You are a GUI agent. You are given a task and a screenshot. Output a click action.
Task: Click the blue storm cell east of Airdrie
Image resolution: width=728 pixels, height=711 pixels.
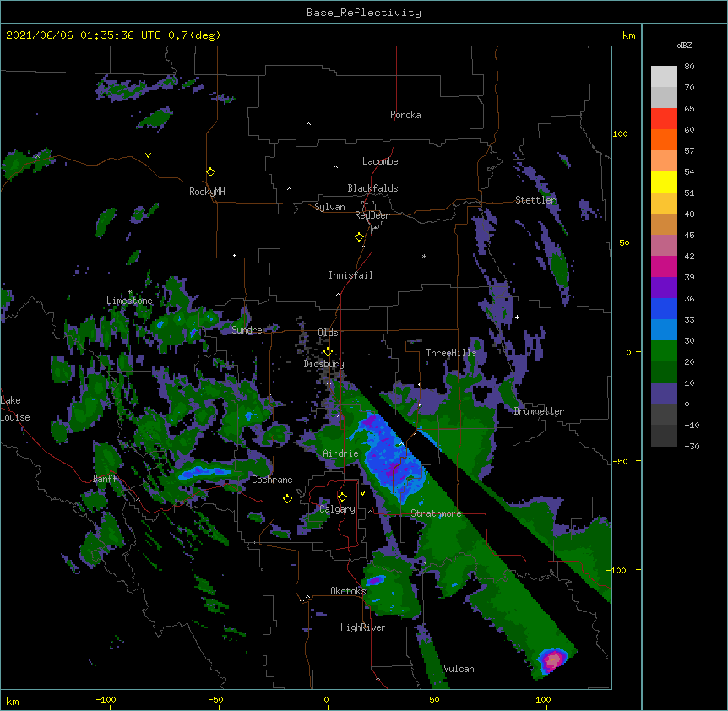390,457
